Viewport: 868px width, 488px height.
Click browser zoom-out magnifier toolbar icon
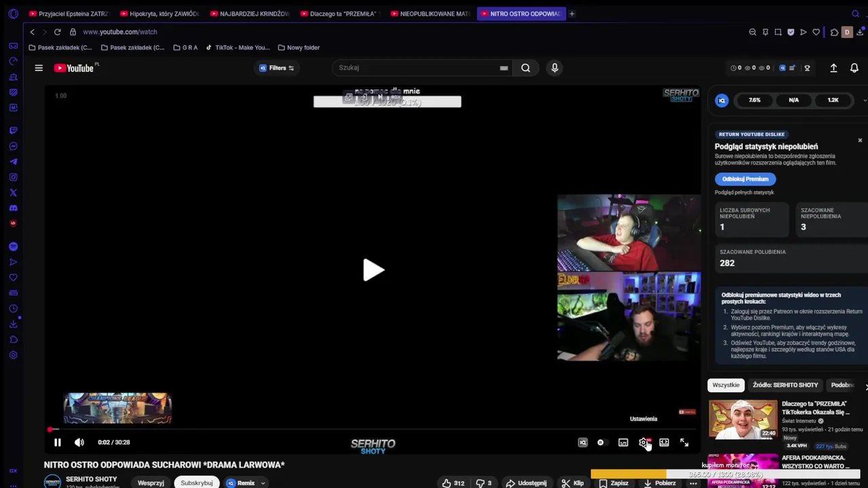(753, 32)
